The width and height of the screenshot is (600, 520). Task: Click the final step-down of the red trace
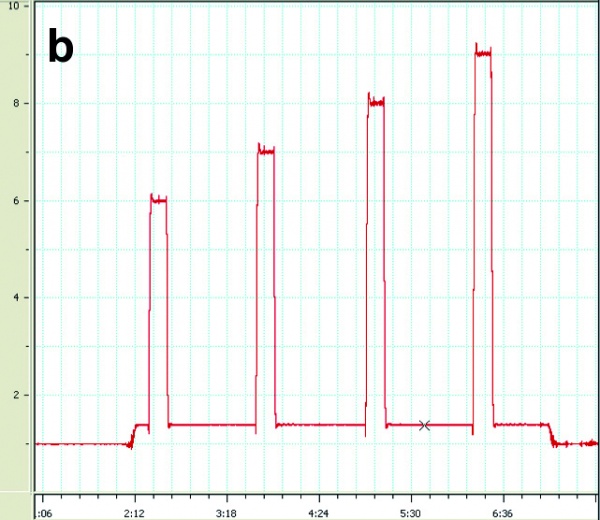click(x=550, y=435)
